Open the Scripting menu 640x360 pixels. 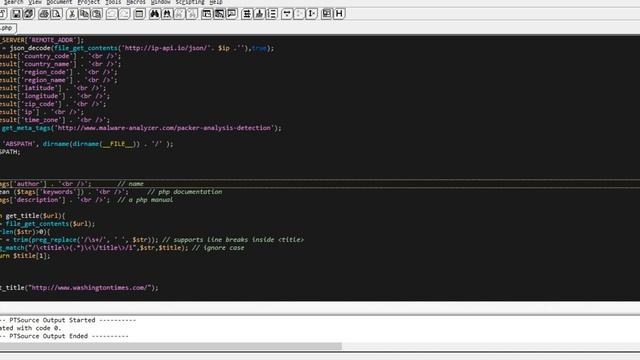[190, 2]
